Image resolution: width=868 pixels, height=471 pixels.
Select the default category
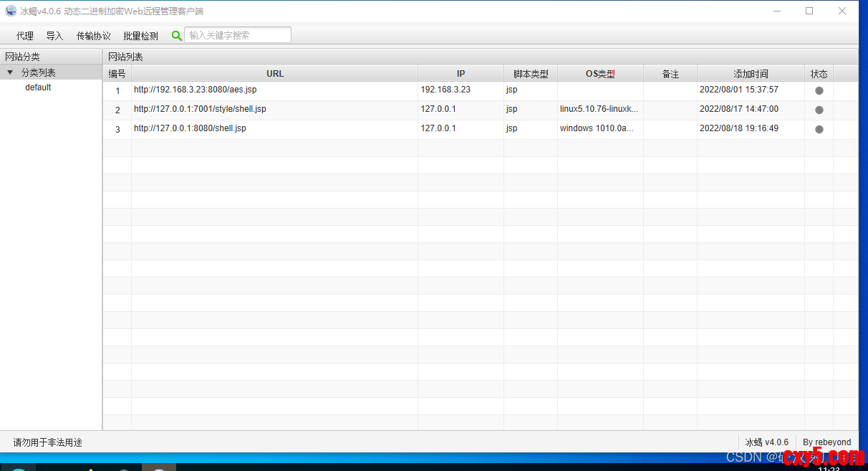tap(38, 87)
